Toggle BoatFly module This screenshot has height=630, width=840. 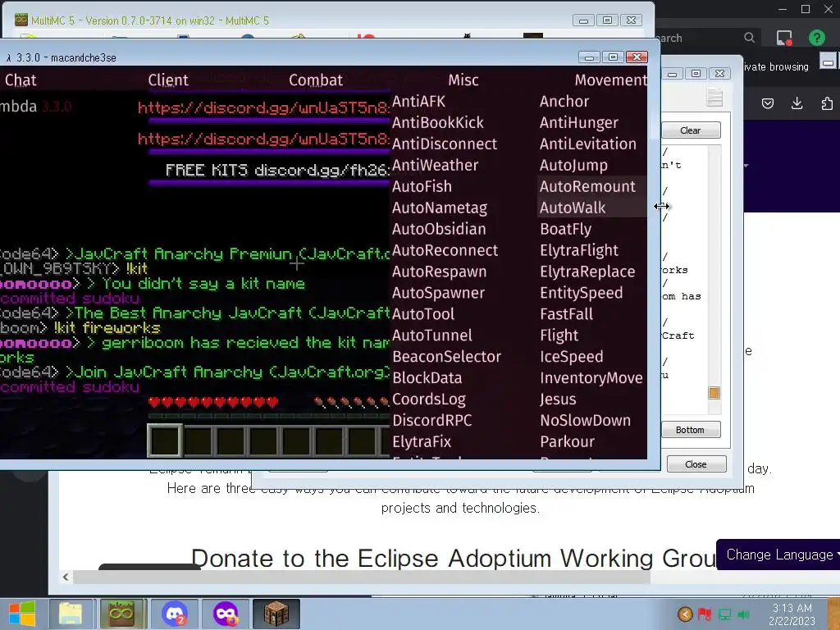tap(566, 229)
